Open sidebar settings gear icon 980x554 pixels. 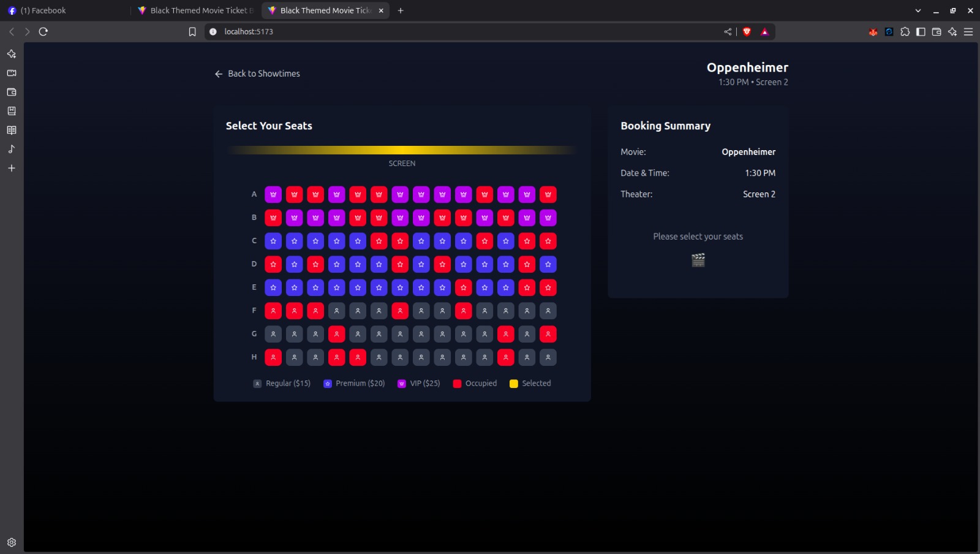click(x=12, y=542)
